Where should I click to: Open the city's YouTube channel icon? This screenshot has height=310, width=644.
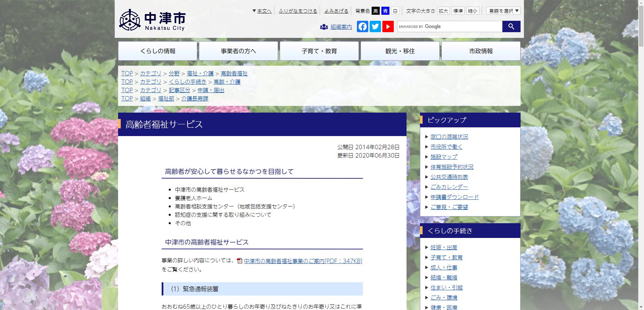pos(388,26)
